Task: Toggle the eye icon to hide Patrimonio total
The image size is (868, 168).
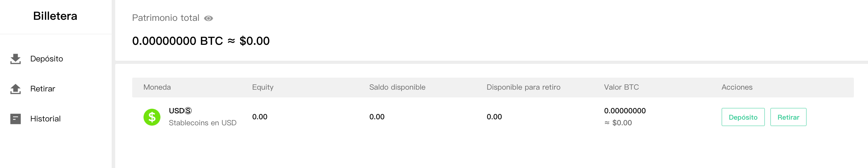Action: (x=209, y=18)
